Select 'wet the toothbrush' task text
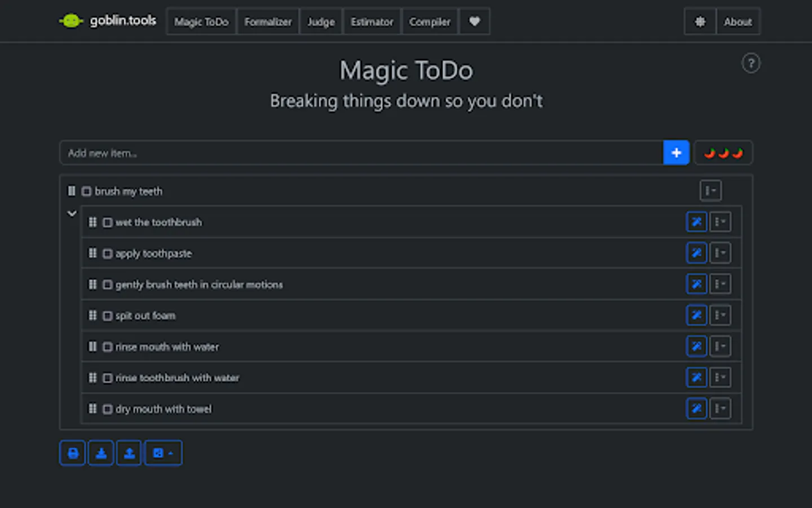This screenshot has height=508, width=812. tap(158, 222)
